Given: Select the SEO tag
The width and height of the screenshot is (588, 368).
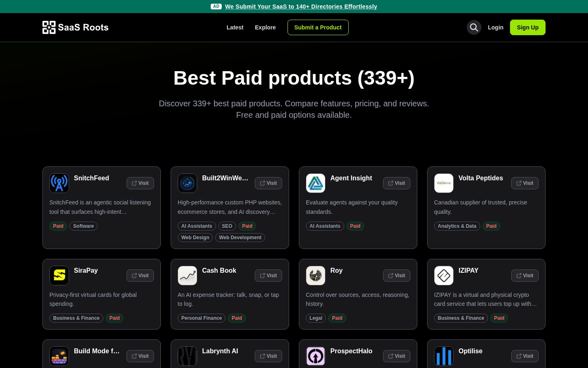Looking at the screenshot, I should [x=227, y=226].
